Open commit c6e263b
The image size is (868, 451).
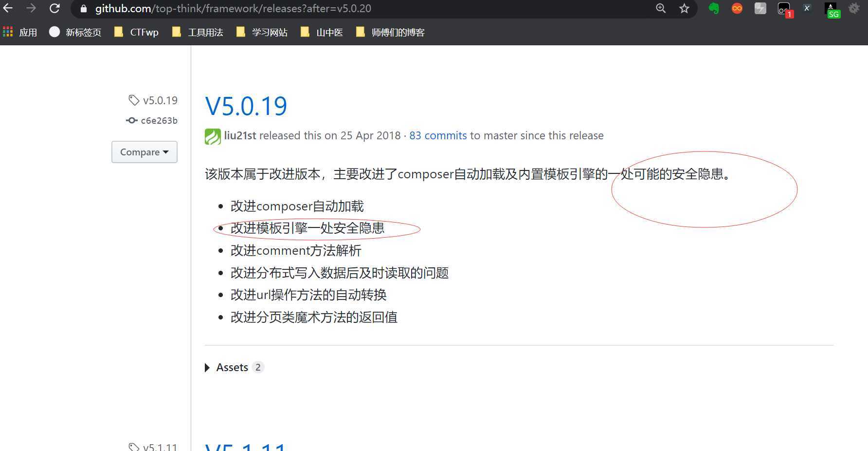(159, 120)
